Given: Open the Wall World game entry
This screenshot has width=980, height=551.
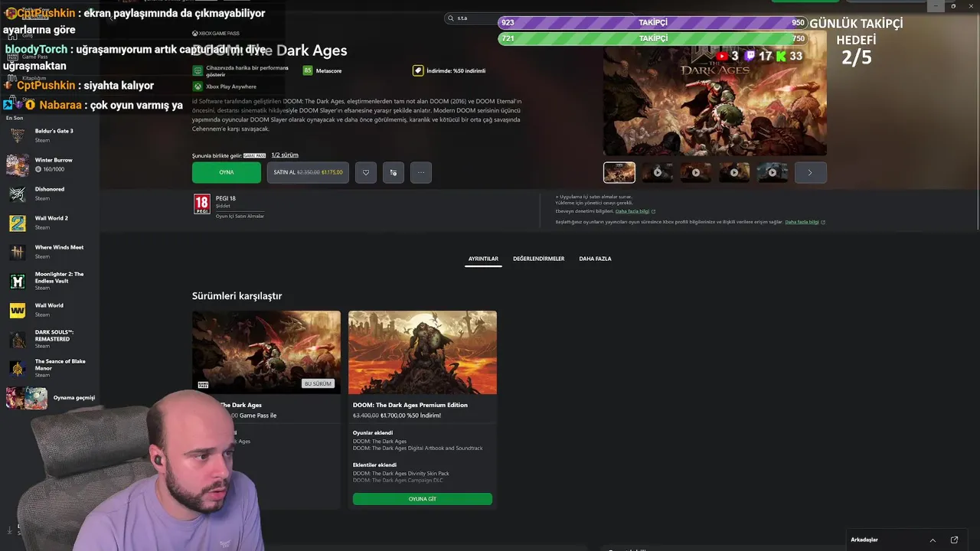Looking at the screenshot, I should point(50,310).
